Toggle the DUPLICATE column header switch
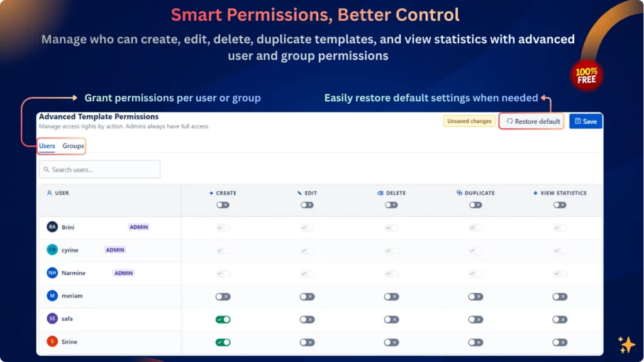 coord(475,205)
